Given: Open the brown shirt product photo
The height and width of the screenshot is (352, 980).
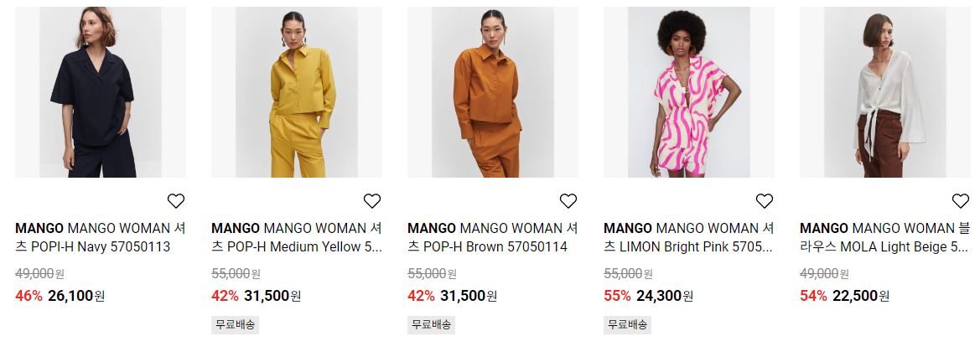Looking at the screenshot, I should [x=493, y=92].
